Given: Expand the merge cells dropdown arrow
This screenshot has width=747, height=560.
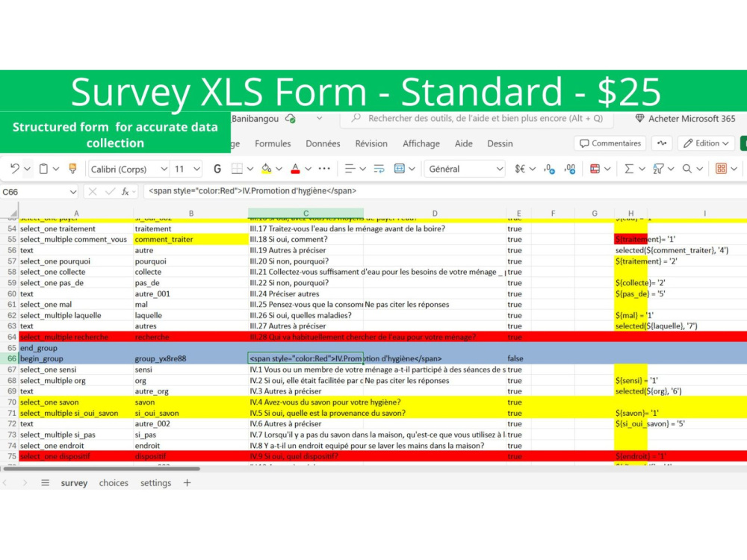Looking at the screenshot, I should [412, 169].
